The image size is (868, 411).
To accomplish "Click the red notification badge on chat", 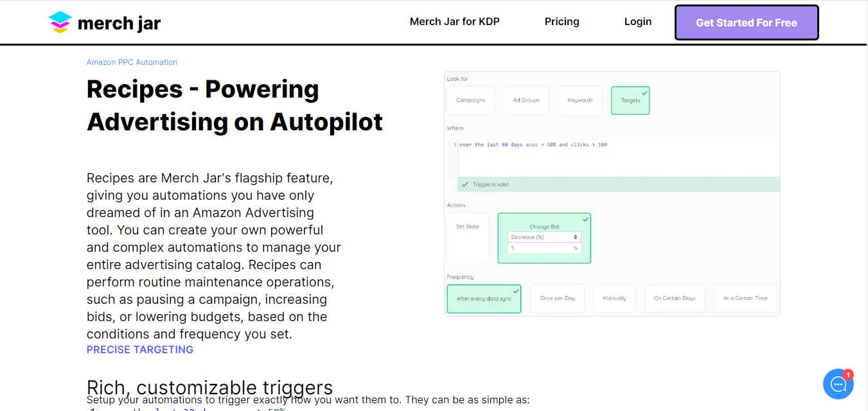I will click(848, 374).
